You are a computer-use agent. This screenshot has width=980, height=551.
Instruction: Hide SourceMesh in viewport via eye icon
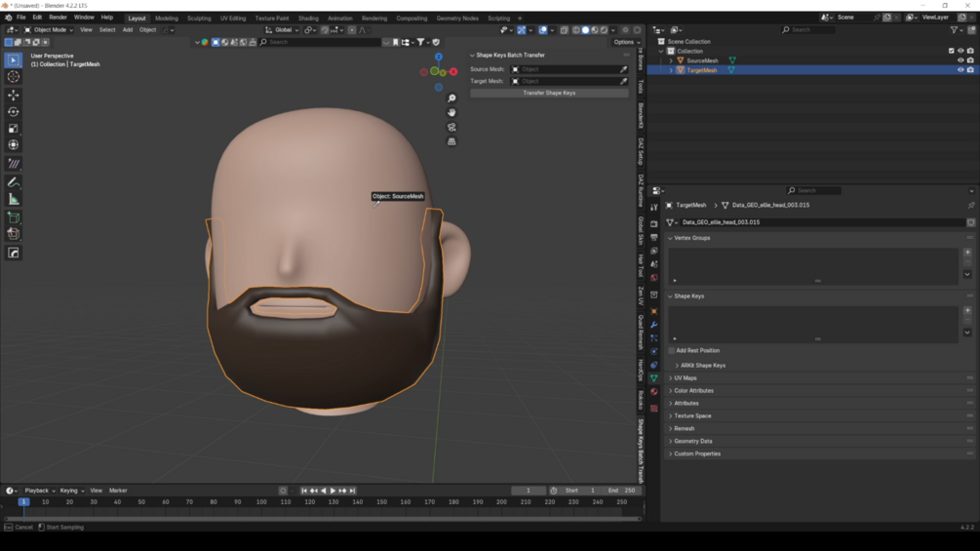(x=960, y=60)
